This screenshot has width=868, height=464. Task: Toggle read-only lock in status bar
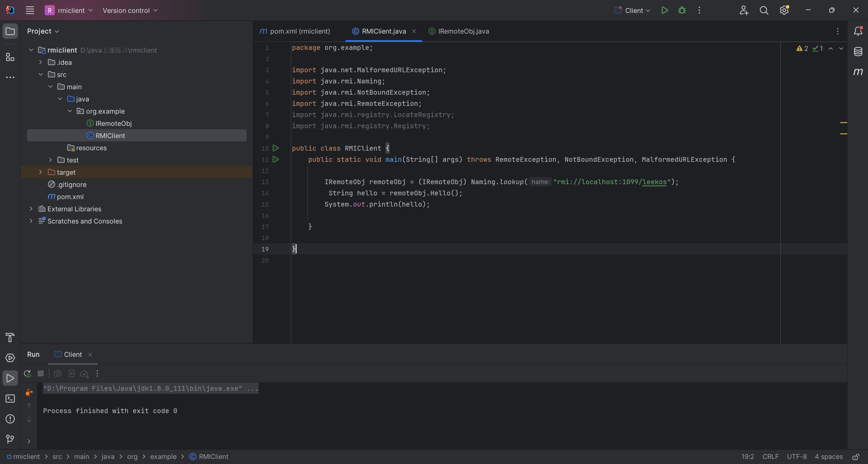856,457
